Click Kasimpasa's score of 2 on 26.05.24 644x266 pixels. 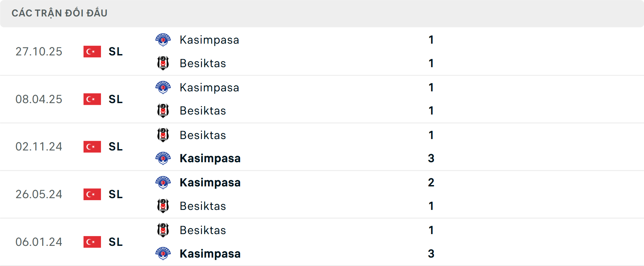point(431,183)
